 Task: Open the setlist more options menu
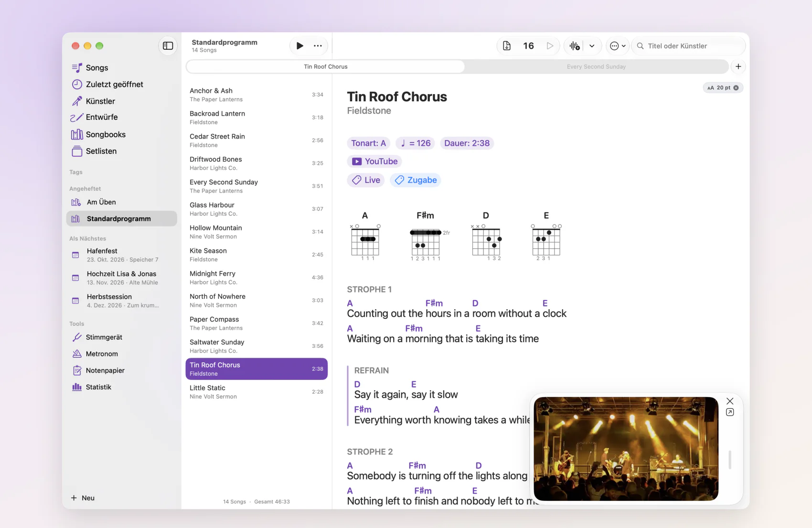click(x=318, y=46)
